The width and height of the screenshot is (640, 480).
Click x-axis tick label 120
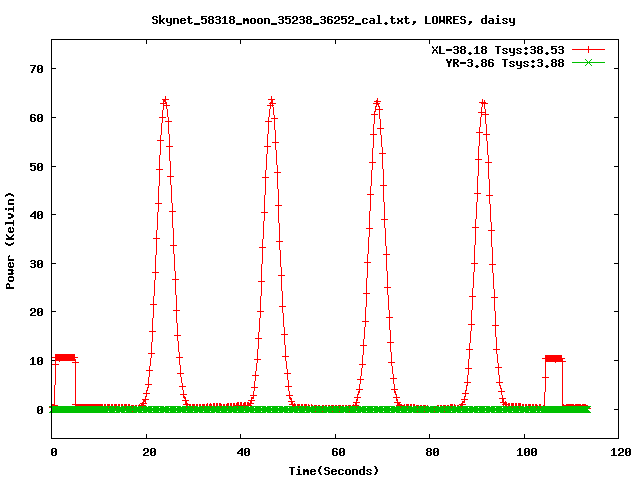621,452
